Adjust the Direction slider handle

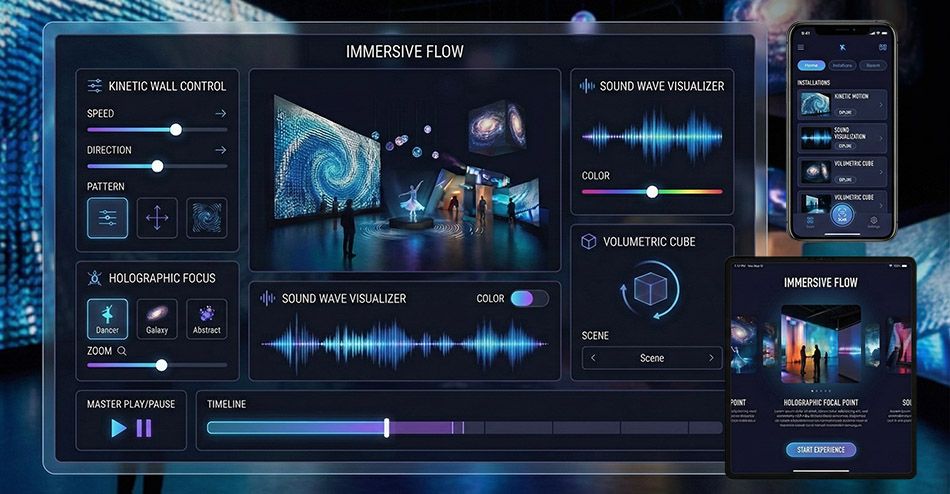158,166
